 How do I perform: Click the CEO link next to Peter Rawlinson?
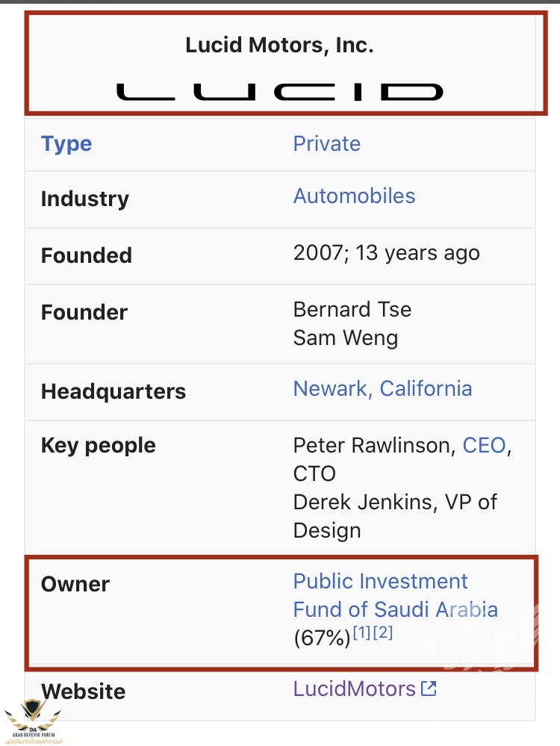(484, 445)
